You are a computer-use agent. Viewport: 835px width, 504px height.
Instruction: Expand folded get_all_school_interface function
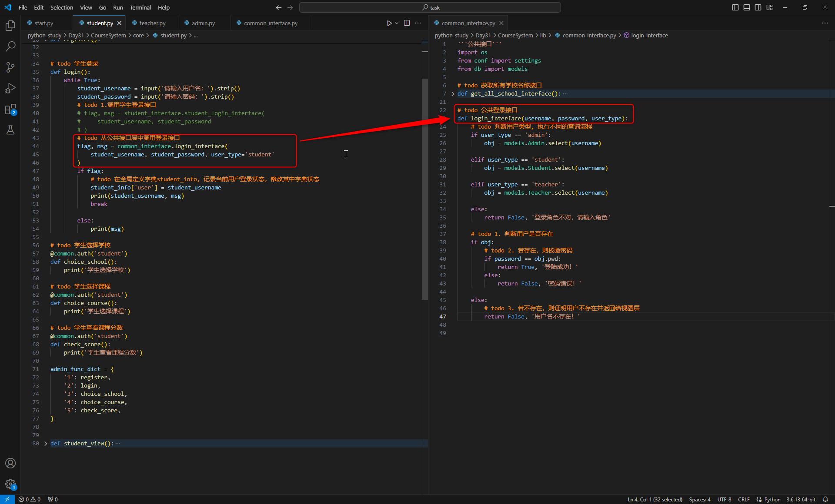[x=453, y=94]
